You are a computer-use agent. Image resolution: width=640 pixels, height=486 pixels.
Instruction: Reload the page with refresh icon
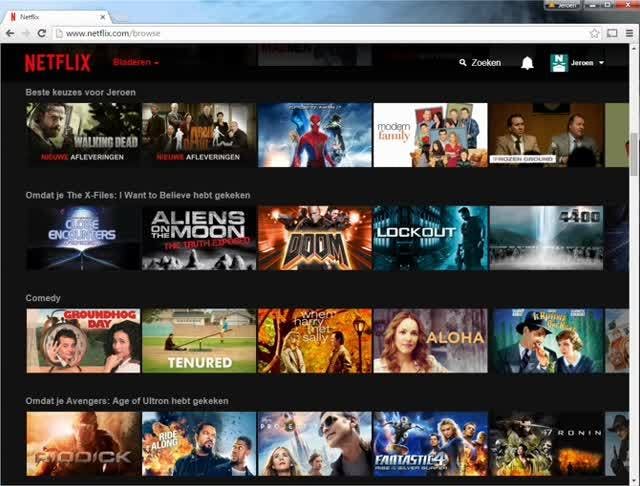(42, 33)
